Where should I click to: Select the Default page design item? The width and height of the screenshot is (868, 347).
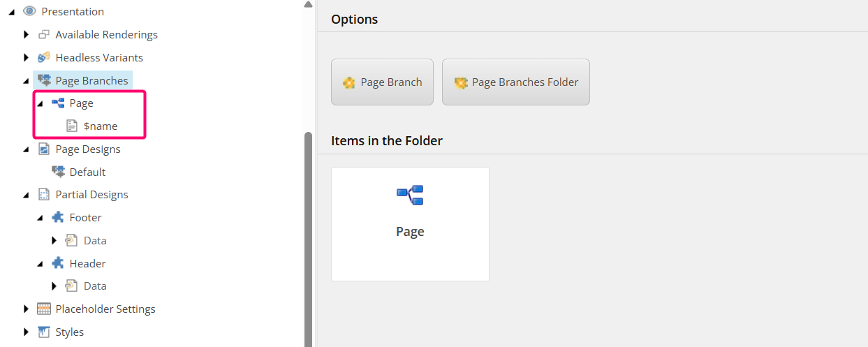pos(87,172)
